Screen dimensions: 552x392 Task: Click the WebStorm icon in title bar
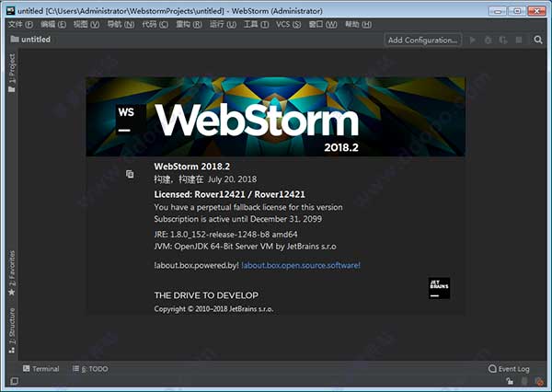10,11
